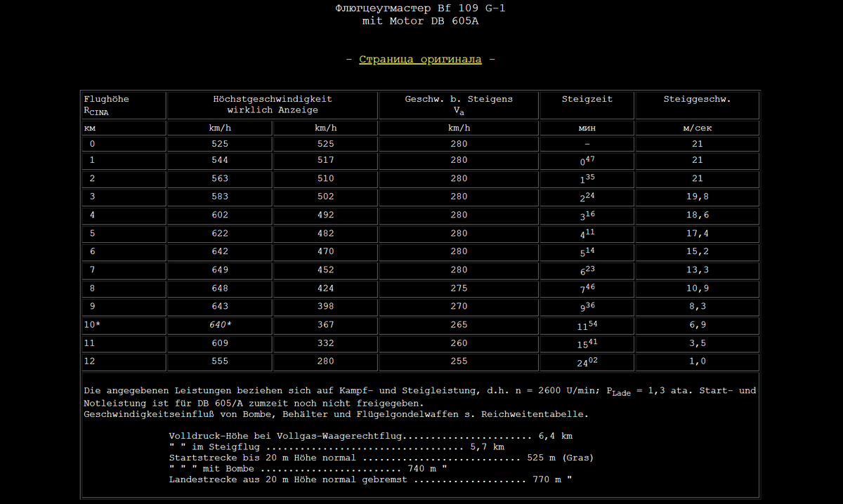
Task: Click the Geschw. b. Steigens header
Action: click(459, 105)
